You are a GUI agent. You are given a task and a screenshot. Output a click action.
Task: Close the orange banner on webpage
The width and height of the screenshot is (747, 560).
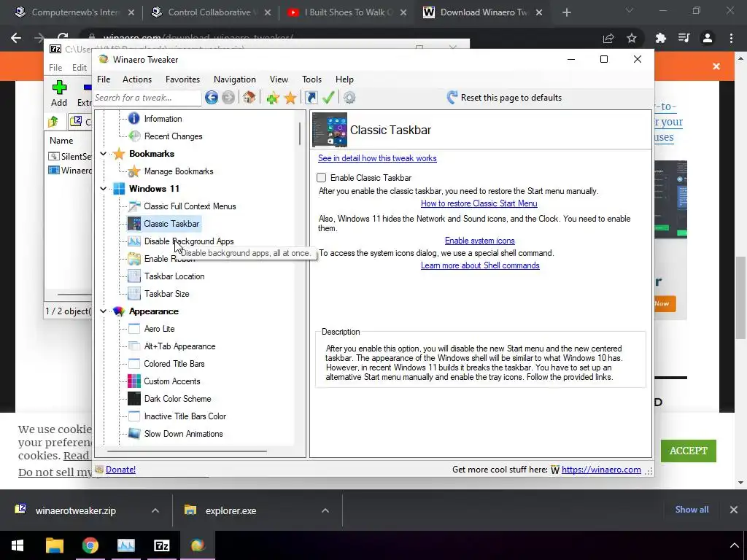pyautogui.click(x=716, y=66)
